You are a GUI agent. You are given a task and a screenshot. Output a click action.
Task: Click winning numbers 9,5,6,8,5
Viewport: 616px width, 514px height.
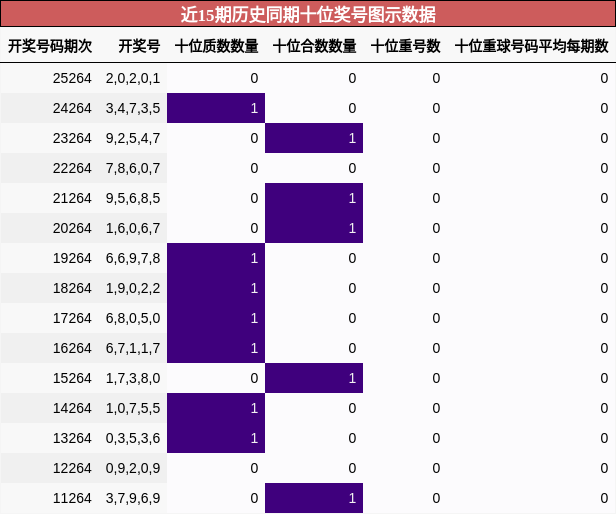tap(133, 198)
